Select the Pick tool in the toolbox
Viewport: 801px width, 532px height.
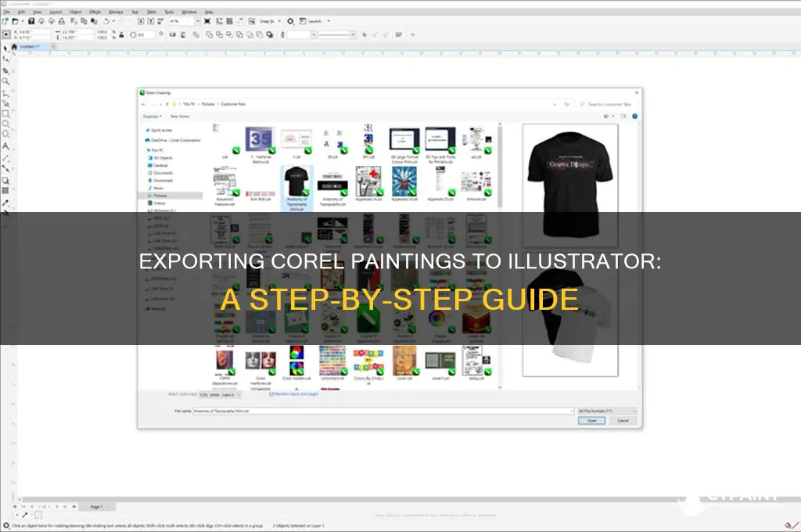pyautogui.click(x=5, y=48)
